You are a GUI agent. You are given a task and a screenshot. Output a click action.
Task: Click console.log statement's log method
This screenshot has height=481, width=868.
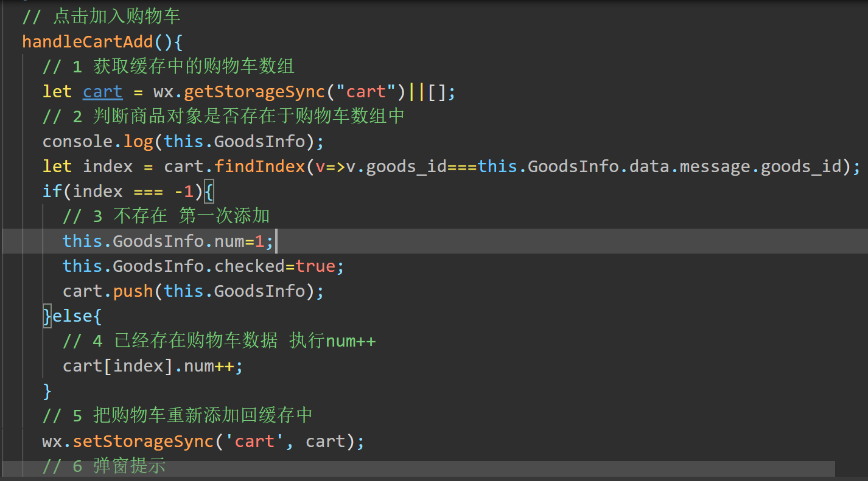[x=138, y=142]
